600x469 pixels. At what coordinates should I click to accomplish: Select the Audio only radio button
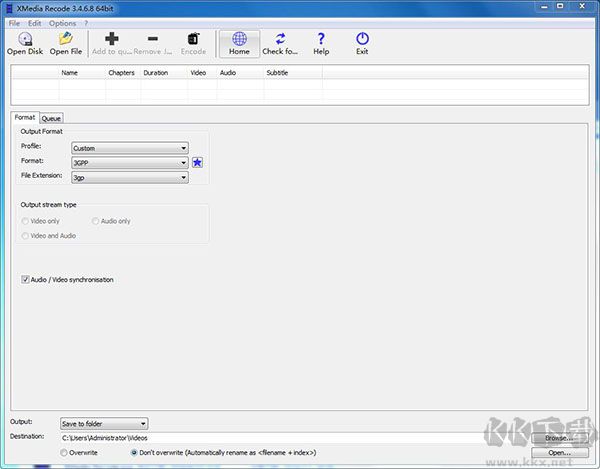95,221
